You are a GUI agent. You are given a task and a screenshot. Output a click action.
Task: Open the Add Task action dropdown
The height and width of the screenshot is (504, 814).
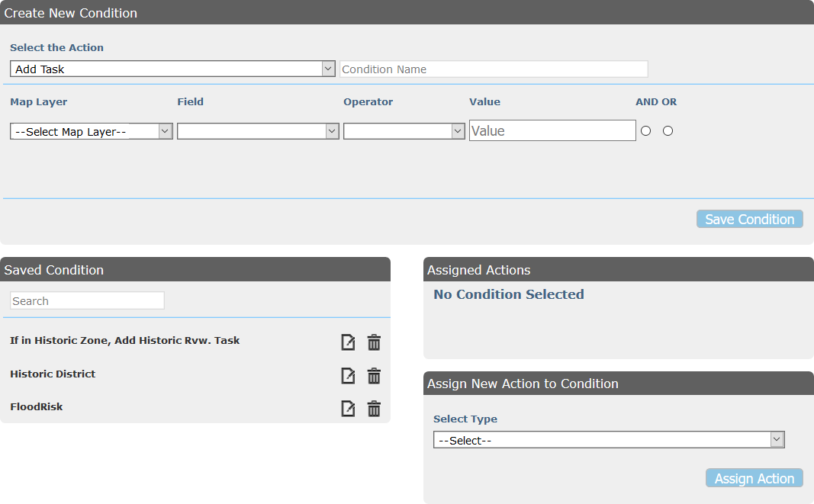tap(172, 68)
